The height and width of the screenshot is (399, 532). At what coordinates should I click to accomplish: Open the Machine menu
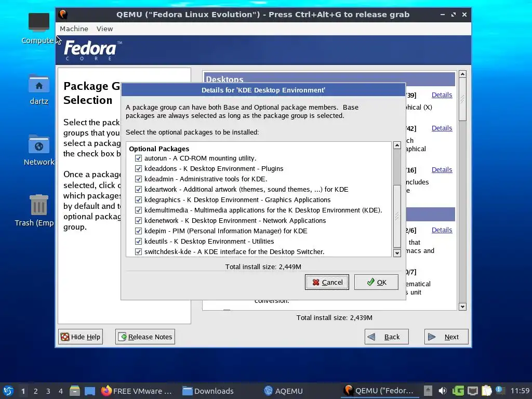(x=74, y=29)
